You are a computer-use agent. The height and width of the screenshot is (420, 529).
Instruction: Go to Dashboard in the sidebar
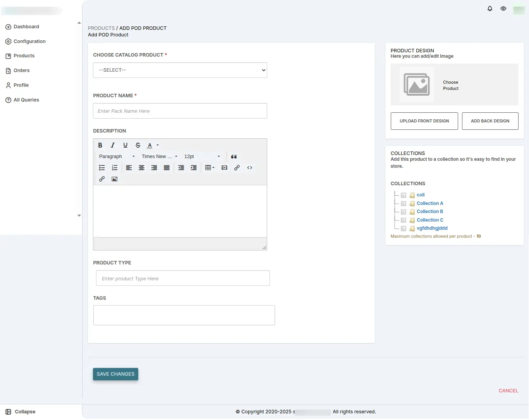coord(22,27)
